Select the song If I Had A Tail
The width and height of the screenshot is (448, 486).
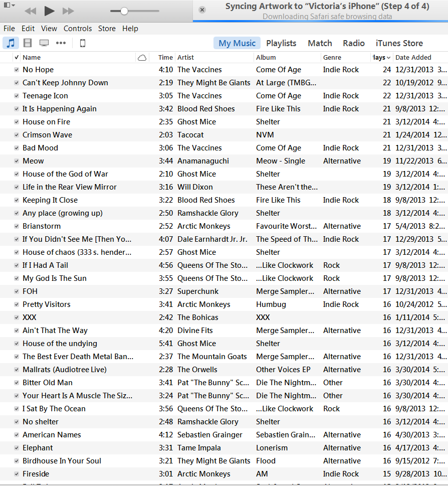point(46,265)
